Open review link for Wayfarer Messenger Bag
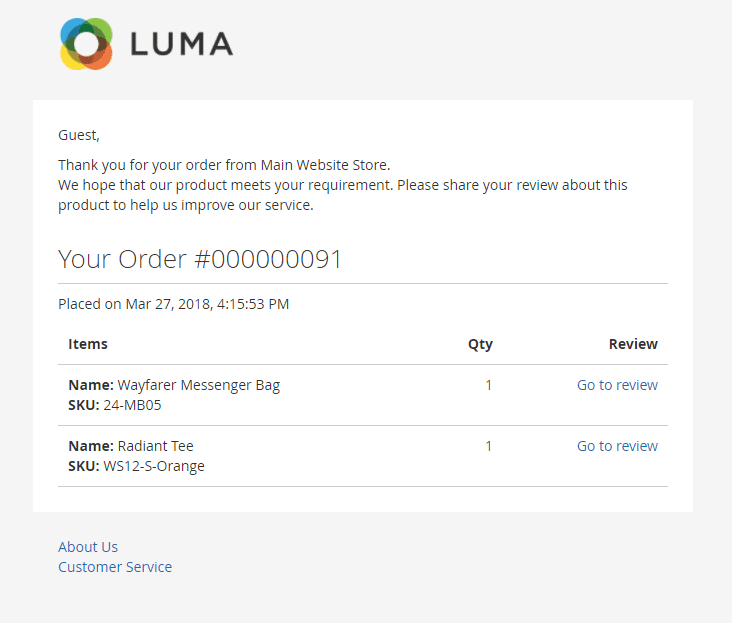The height and width of the screenshot is (623, 732). coord(617,385)
